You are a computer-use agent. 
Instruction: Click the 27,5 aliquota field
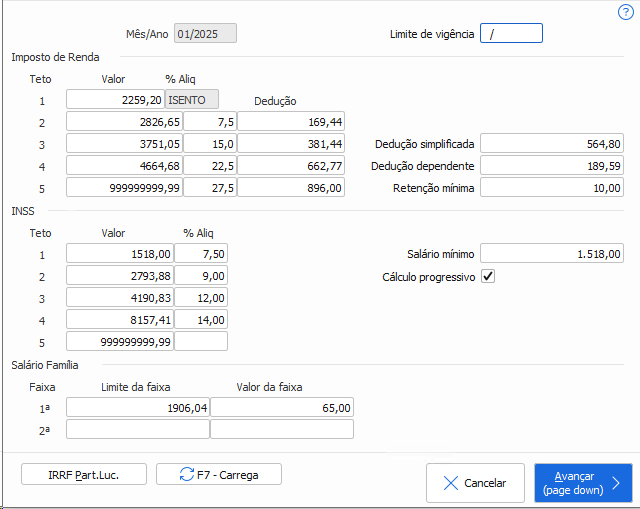click(x=209, y=188)
